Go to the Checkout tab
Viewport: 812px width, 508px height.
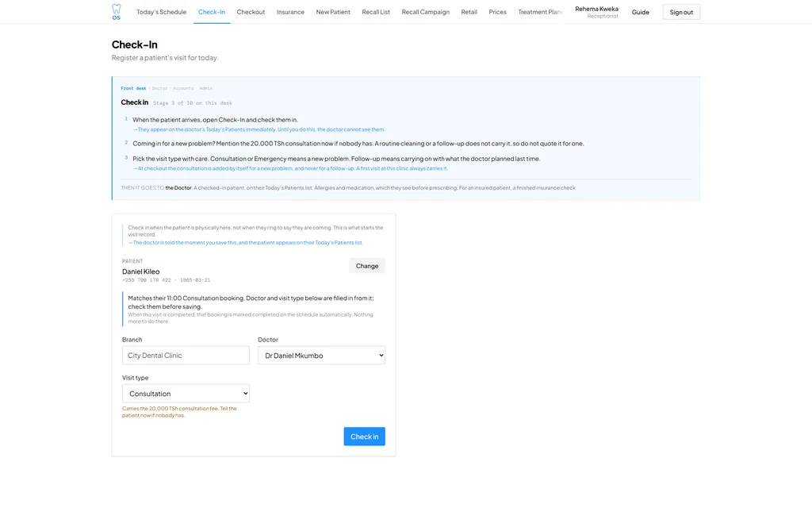coord(251,12)
